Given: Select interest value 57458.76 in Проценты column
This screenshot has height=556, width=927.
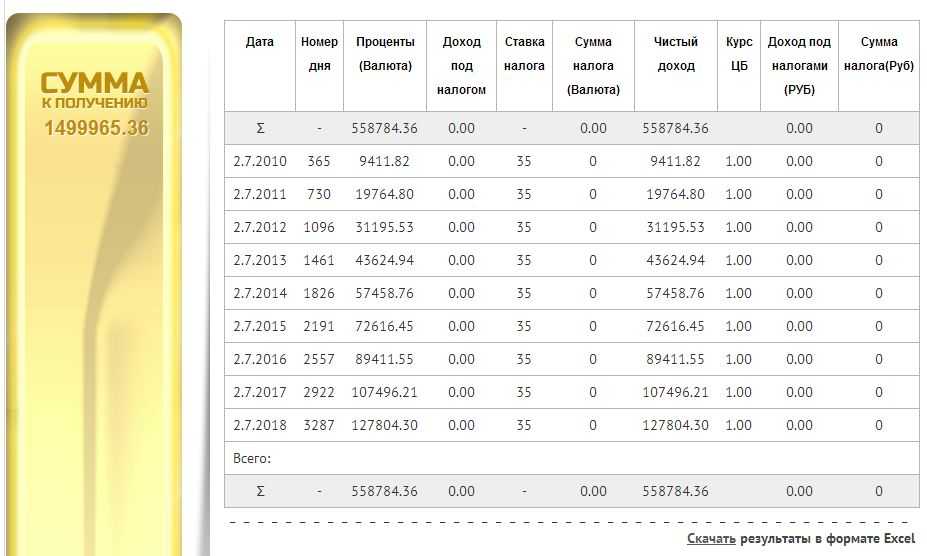Looking at the screenshot, I should click(384, 293).
